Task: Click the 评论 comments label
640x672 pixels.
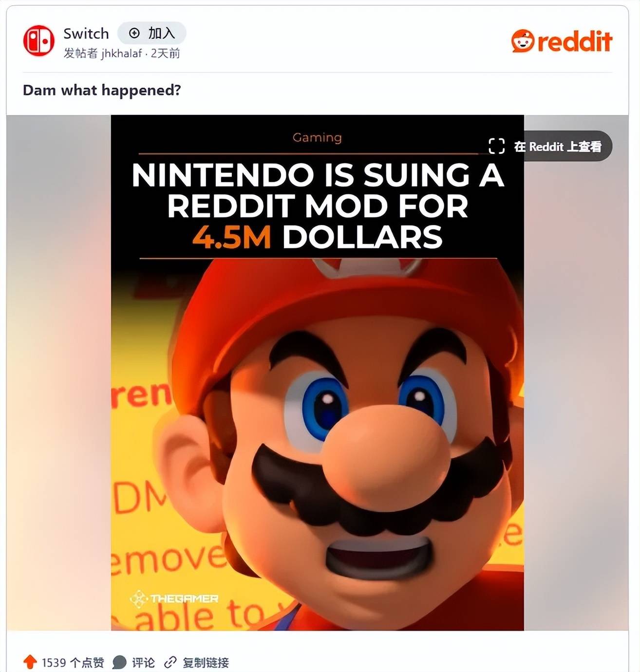Action: point(143,662)
